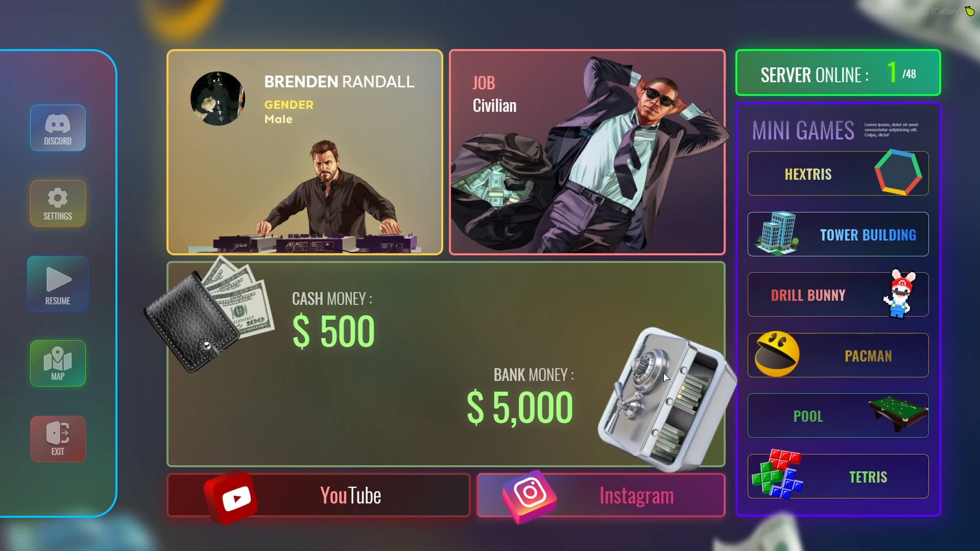The width and height of the screenshot is (980, 551).
Task: Open the Discord sidebar icon
Action: [x=58, y=128]
